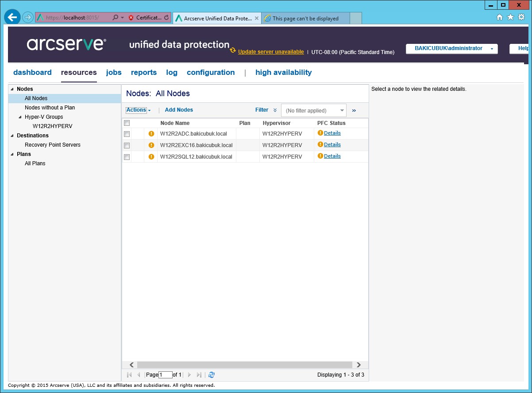Click the warning icon in the W12R2SQL12 row

pyautogui.click(x=151, y=157)
